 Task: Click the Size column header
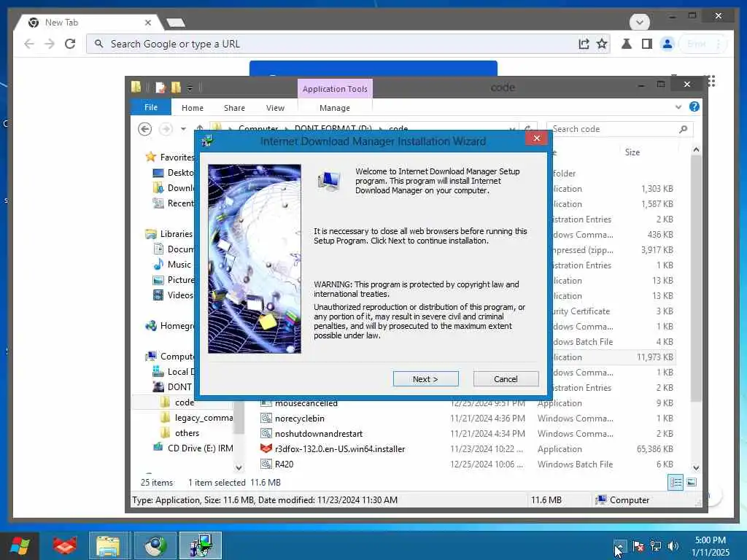pyautogui.click(x=632, y=152)
